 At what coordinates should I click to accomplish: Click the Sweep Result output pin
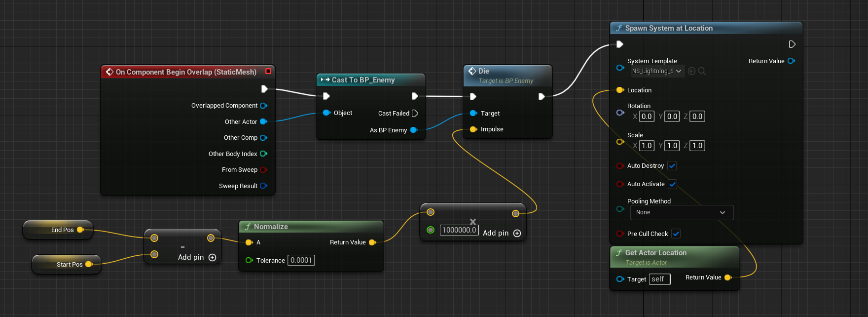[x=263, y=186]
